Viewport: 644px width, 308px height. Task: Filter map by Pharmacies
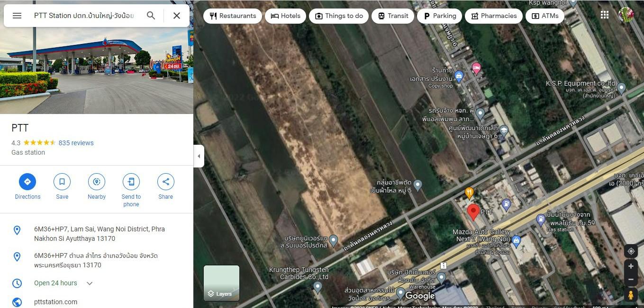(494, 16)
